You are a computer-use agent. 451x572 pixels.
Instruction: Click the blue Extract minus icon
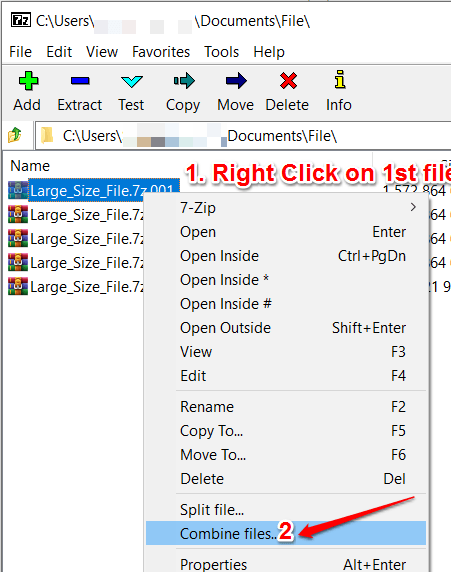80,81
